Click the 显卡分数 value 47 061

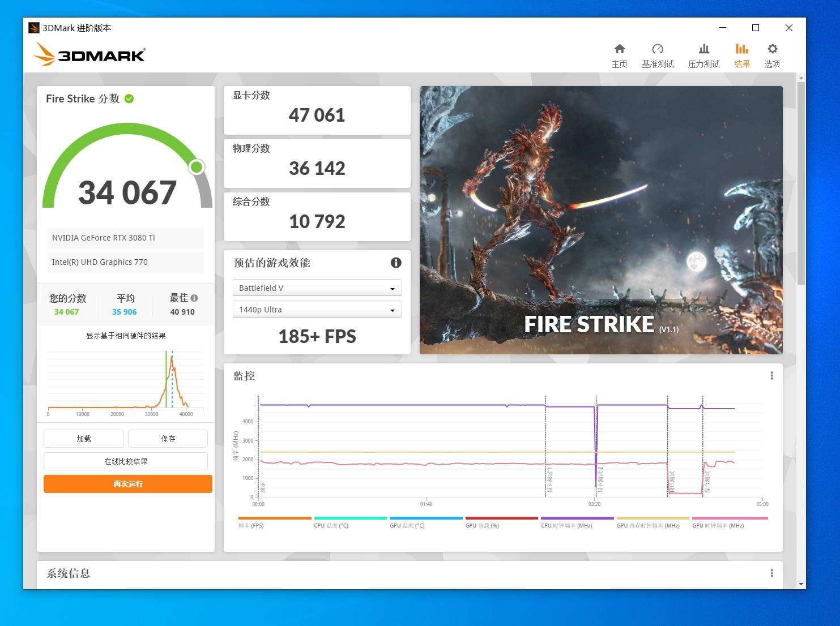317,115
